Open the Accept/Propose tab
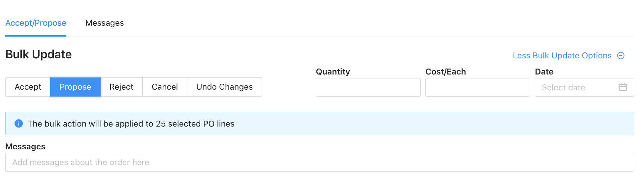The image size is (644, 176). coord(36,23)
